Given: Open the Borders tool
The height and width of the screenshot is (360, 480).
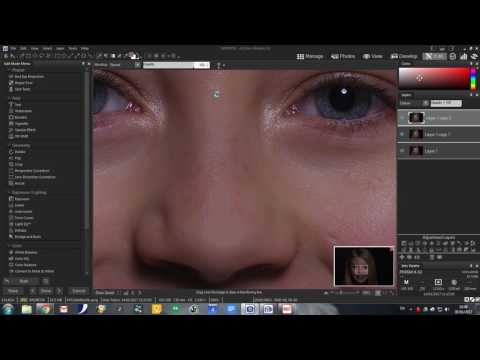Looking at the screenshot, I should pos(18,117).
